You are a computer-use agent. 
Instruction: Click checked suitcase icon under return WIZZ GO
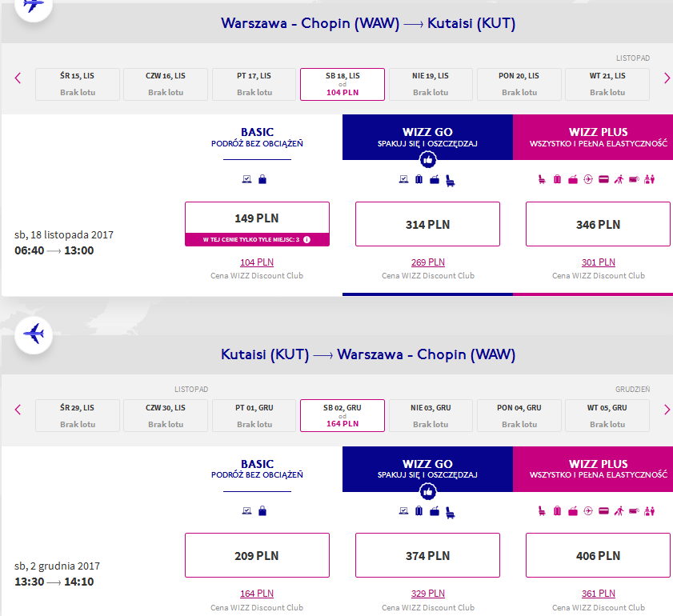click(419, 511)
